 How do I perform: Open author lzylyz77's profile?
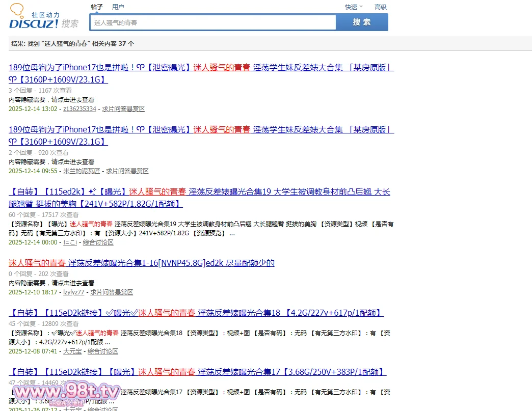(x=74, y=292)
